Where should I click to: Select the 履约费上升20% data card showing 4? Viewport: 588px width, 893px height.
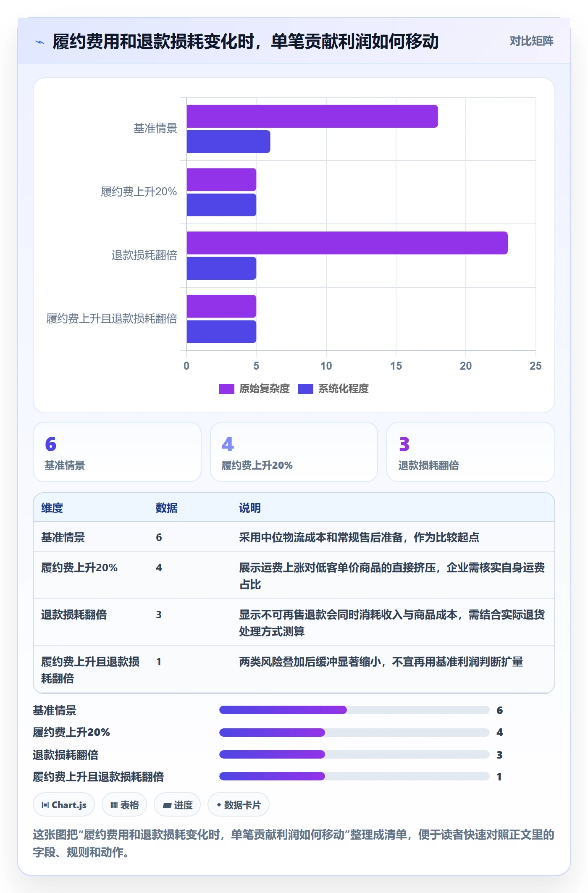pyautogui.click(x=294, y=452)
